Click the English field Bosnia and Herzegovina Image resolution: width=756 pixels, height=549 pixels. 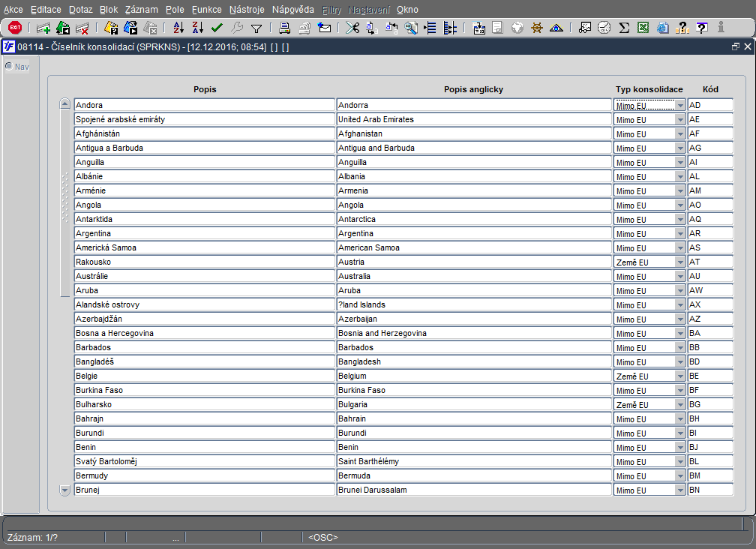click(x=474, y=334)
